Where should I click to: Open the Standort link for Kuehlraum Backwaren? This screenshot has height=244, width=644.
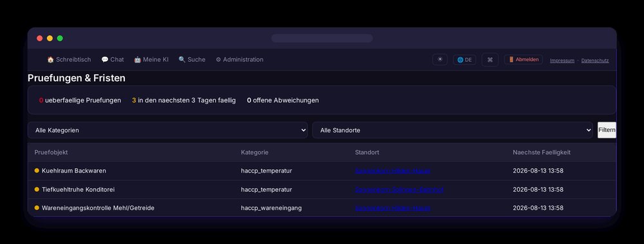[x=392, y=171]
